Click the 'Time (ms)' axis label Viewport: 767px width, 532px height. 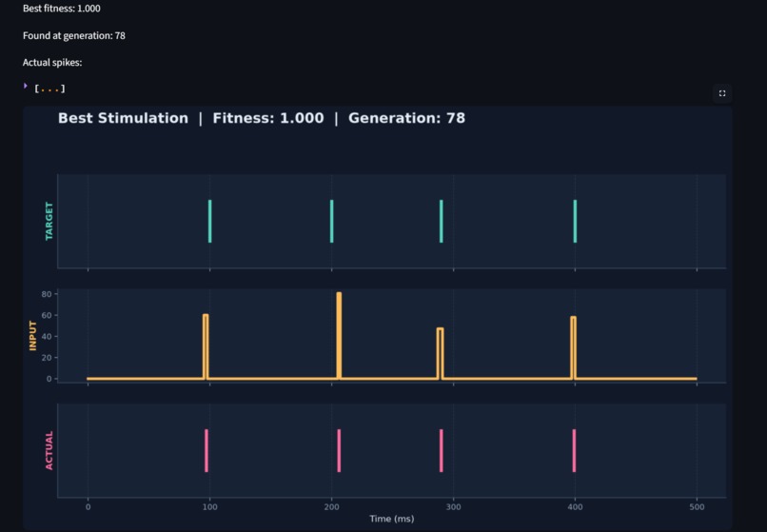click(392, 519)
